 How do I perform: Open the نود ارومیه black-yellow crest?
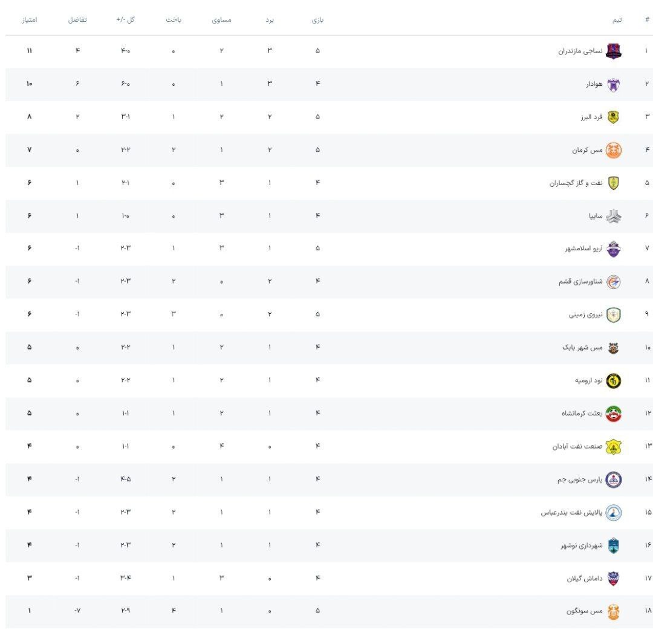pos(614,381)
